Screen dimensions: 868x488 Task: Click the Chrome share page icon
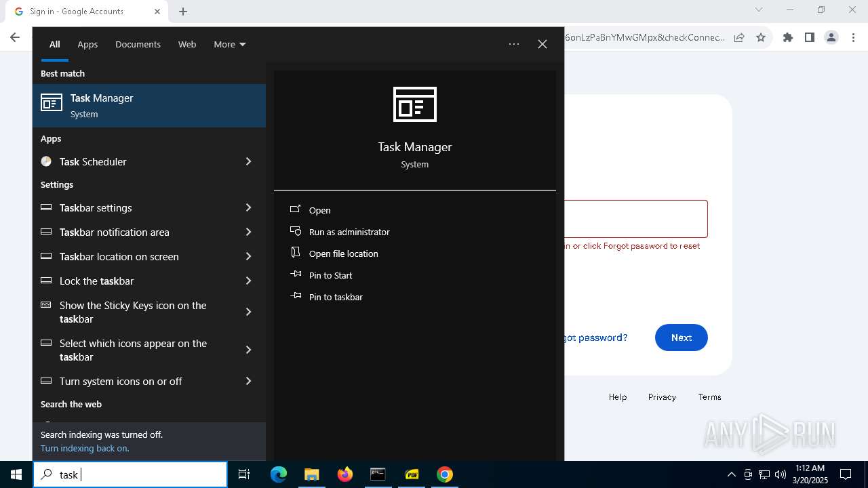tap(739, 37)
